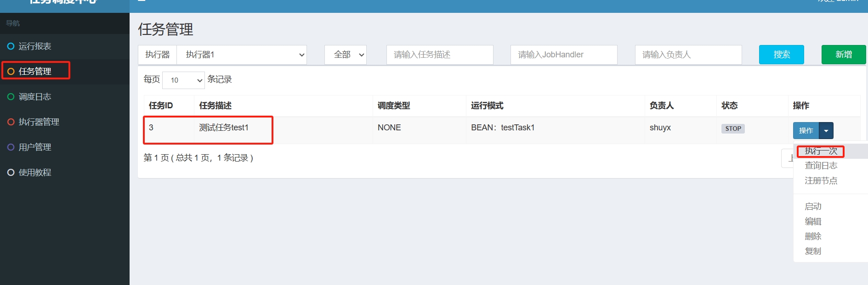Click the caret arrow next to 操作 button
The image size is (868, 285).
tap(826, 131)
